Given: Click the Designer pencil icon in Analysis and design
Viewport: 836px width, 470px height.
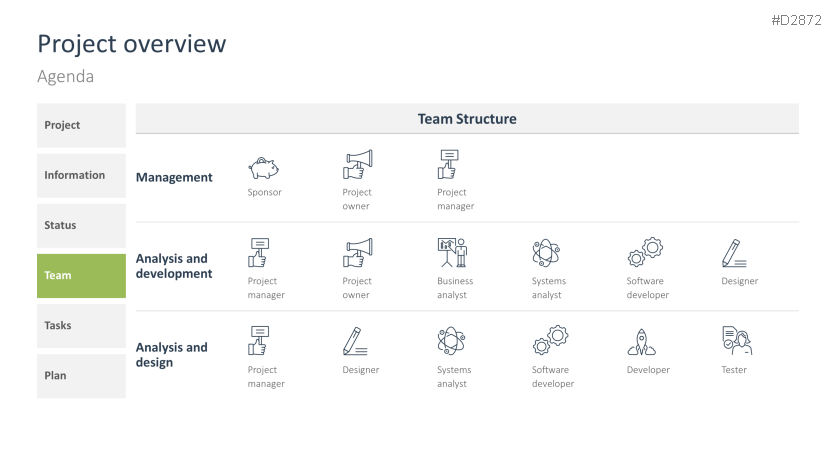Looking at the screenshot, I should [355, 342].
